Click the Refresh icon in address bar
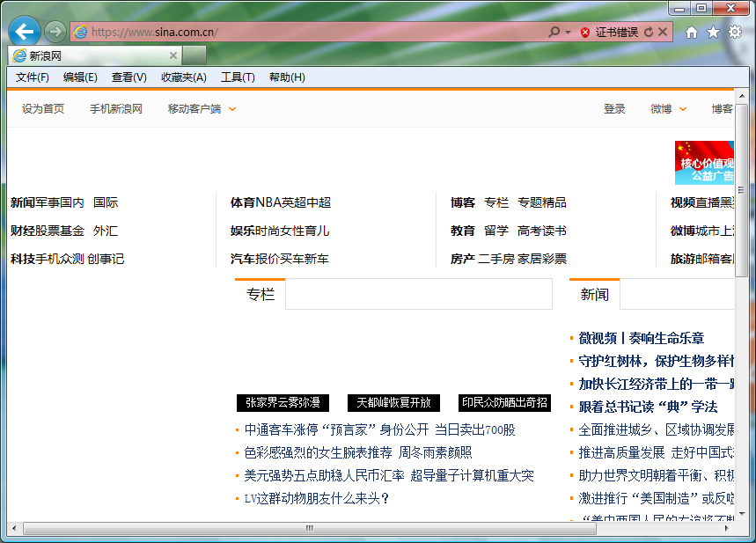This screenshot has width=756, height=543. pos(649,32)
